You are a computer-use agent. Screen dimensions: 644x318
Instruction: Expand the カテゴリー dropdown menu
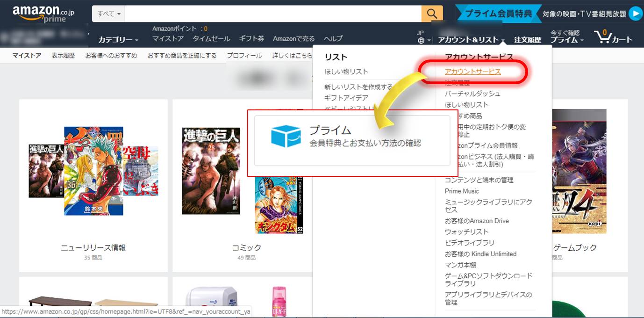coord(118,40)
